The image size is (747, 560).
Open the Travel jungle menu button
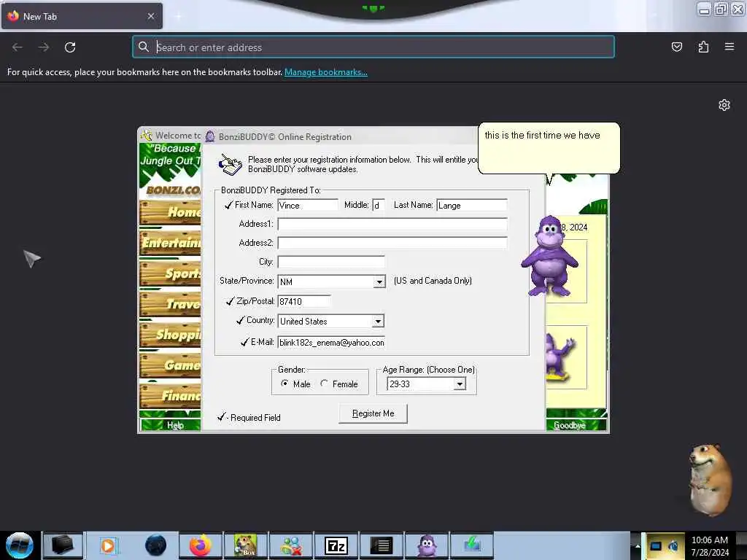coord(170,304)
